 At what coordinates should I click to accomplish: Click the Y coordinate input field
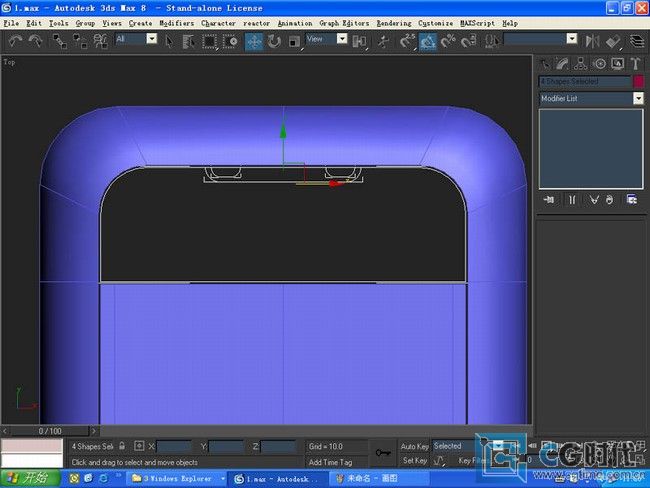[226, 447]
